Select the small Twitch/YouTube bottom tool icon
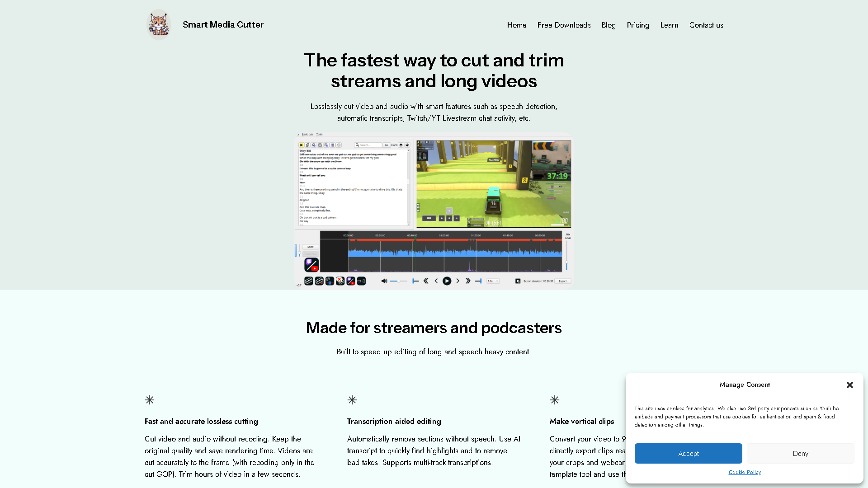 click(x=351, y=281)
